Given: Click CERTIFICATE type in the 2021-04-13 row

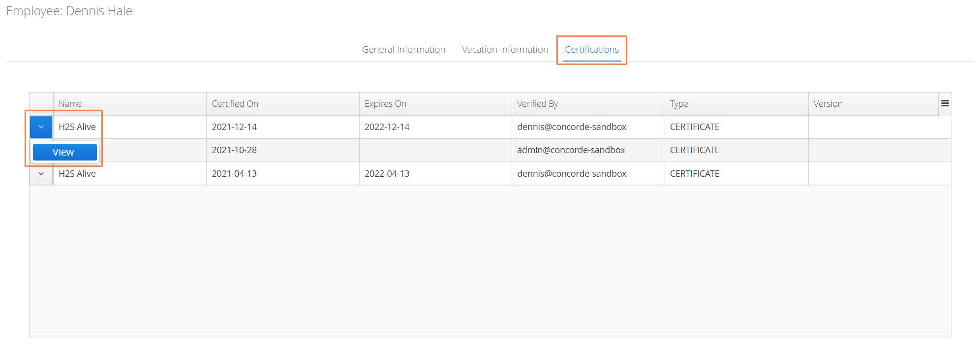Looking at the screenshot, I should [695, 174].
